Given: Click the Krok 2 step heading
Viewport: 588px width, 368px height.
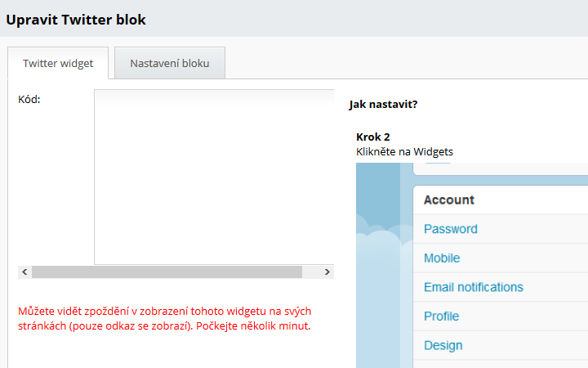Looking at the screenshot, I should pos(373,137).
